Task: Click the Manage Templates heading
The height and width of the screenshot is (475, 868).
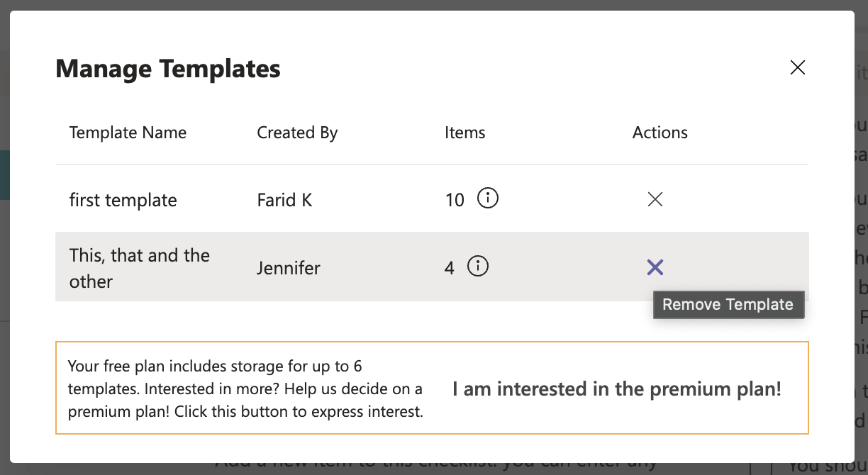Action: tap(168, 69)
